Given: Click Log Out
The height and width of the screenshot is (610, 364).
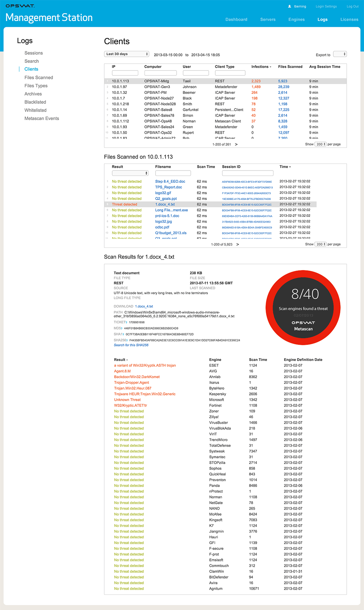Looking at the screenshot, I should point(353,7).
